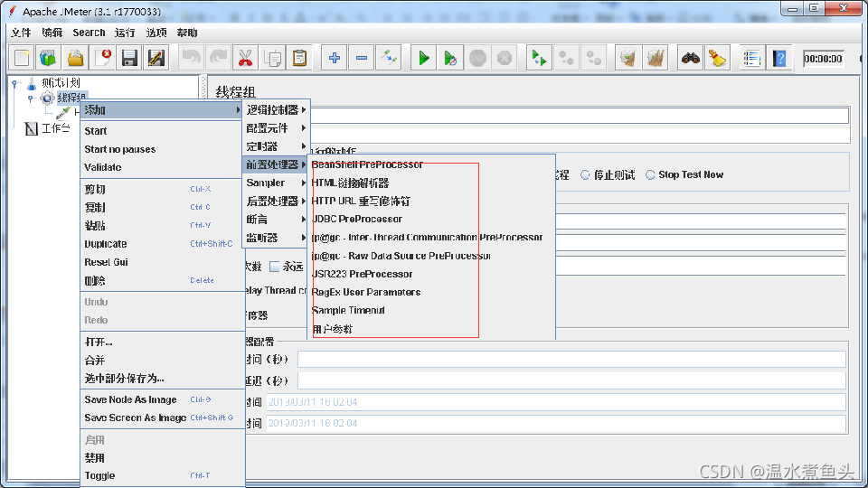The height and width of the screenshot is (488, 868).
Task: Collapse the 线程组 tree node handle
Action: coord(31,99)
